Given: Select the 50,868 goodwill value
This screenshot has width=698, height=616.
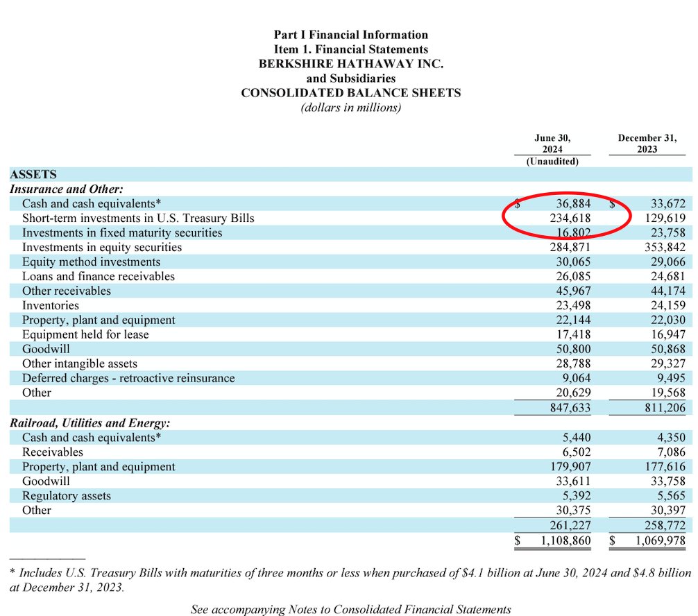Looking at the screenshot, I should [668, 349].
